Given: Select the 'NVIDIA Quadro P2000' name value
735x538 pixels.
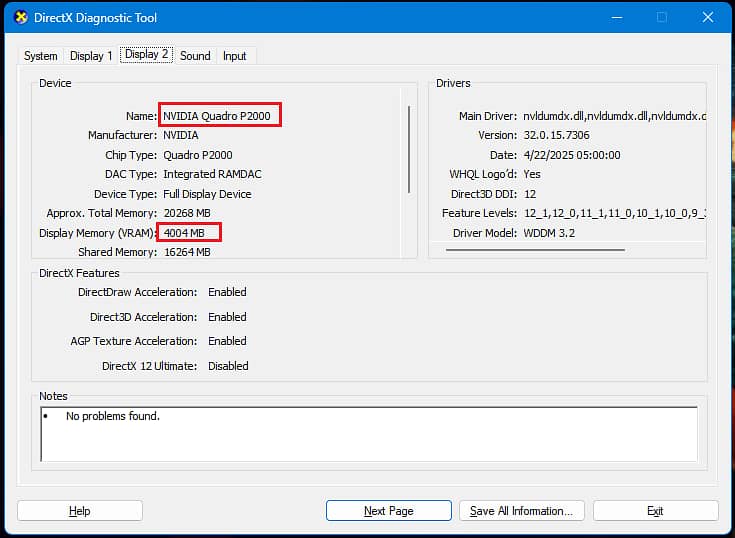Looking at the screenshot, I should tap(217, 116).
